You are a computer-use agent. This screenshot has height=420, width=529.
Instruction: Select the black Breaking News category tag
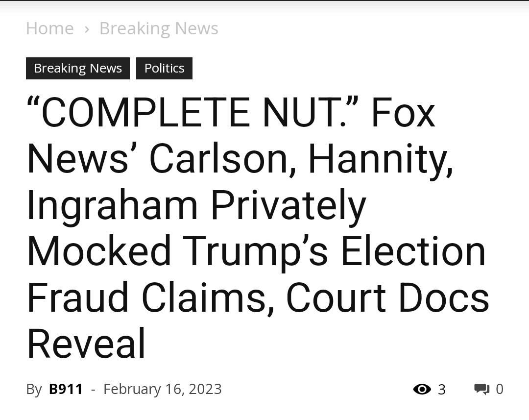pyautogui.click(x=78, y=68)
